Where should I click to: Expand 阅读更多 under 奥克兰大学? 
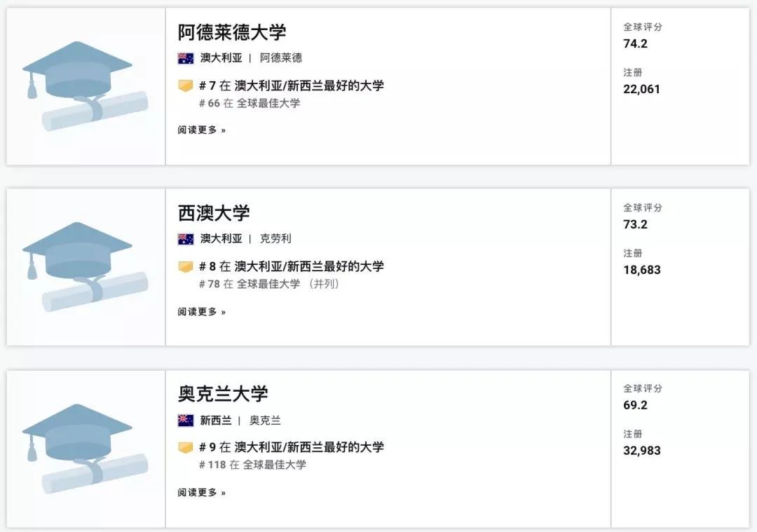(x=202, y=493)
